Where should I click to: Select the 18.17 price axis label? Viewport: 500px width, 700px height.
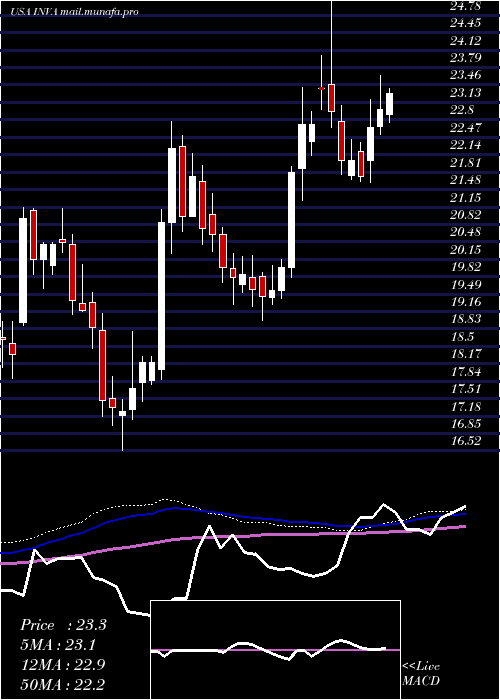466,354
